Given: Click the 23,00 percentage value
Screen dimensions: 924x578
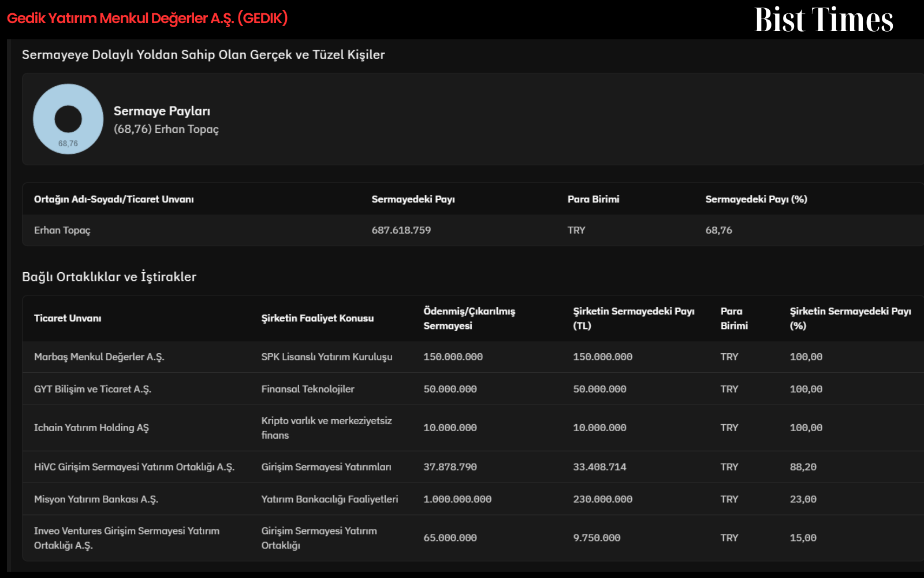Looking at the screenshot, I should coord(803,499).
